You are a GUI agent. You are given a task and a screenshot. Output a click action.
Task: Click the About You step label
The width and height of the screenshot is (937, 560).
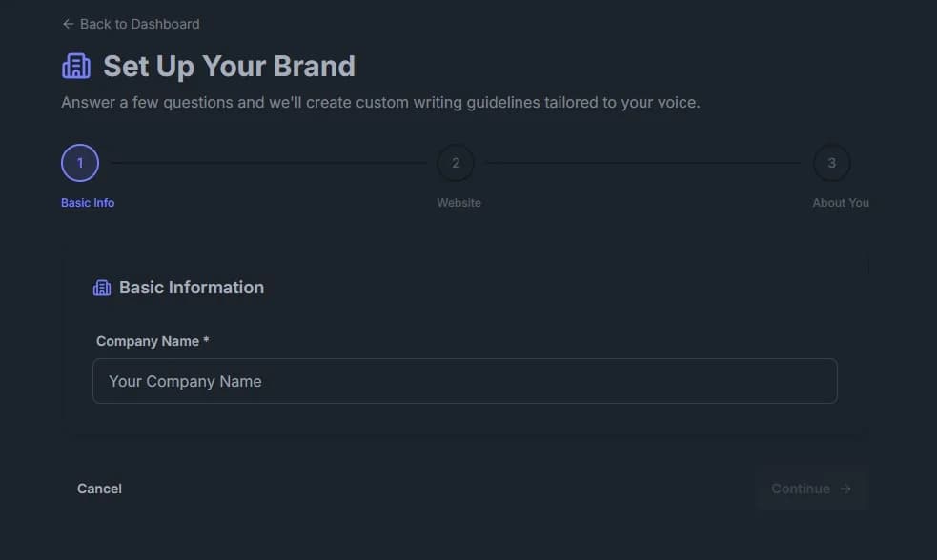tap(841, 202)
